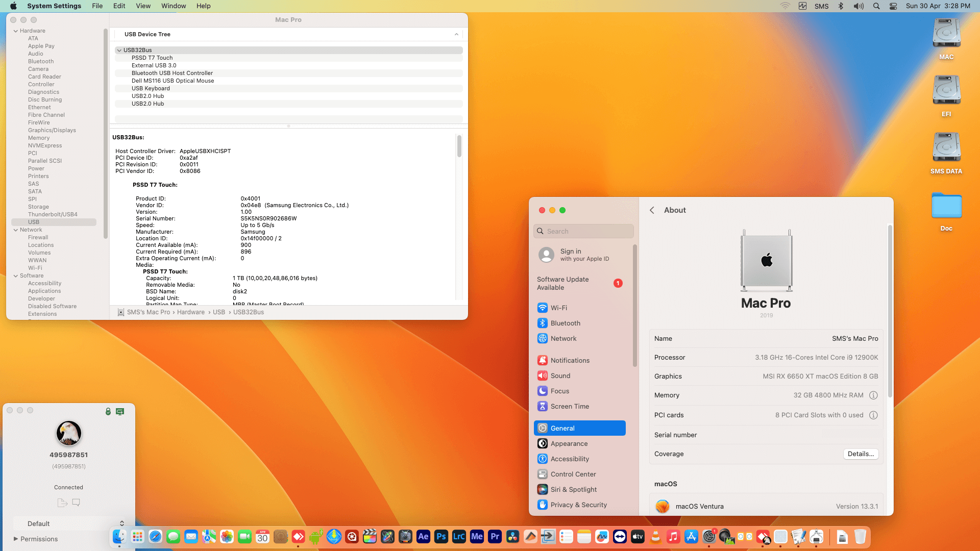The image size is (980, 551).
Task: Open Photos app in the dock
Action: [x=227, y=537]
